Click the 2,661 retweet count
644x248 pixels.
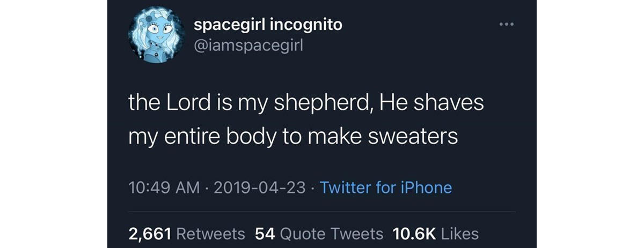(150, 234)
